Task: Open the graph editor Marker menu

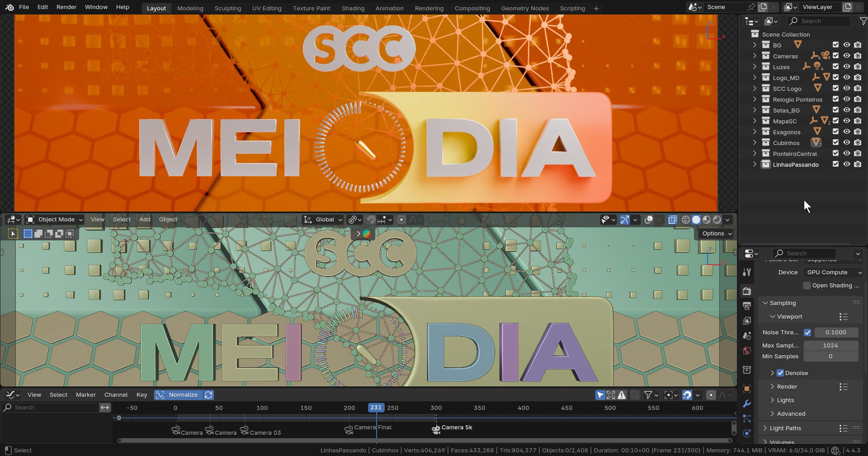Action: pyautogui.click(x=85, y=395)
